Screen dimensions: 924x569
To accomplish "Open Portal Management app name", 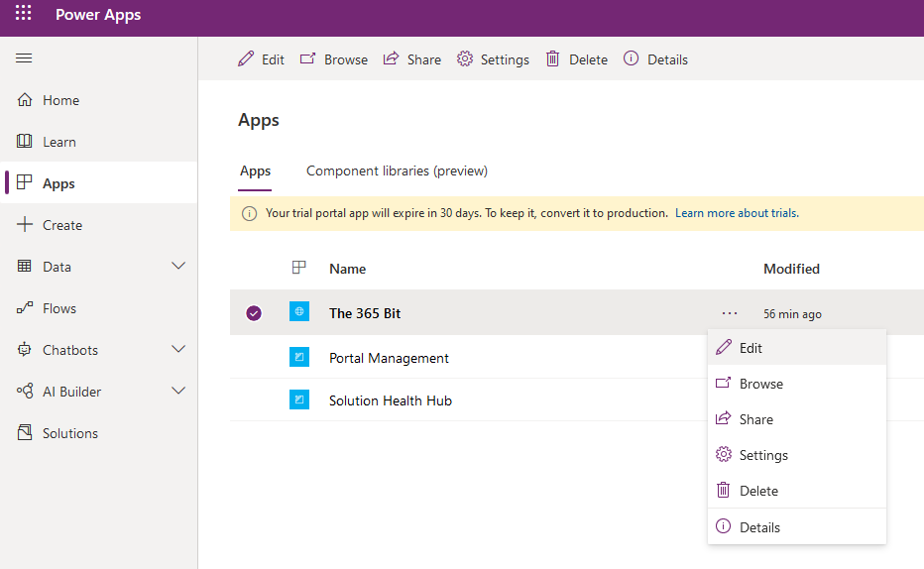I will [x=389, y=358].
